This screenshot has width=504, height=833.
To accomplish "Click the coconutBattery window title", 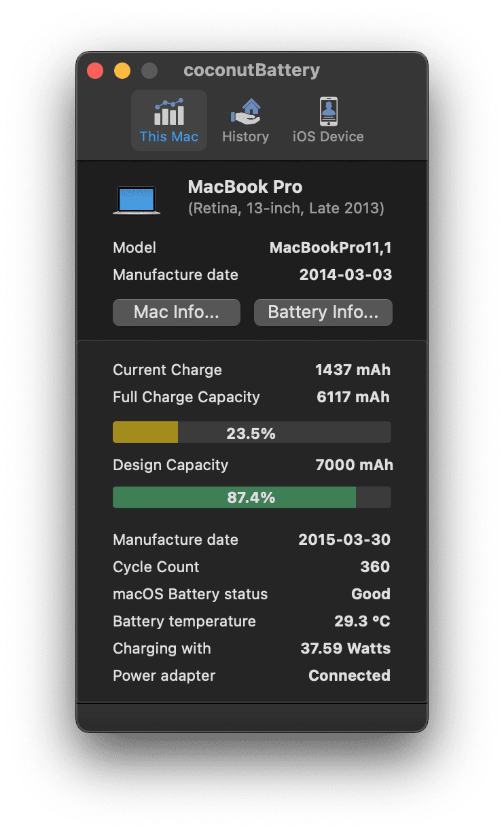I will [252, 71].
